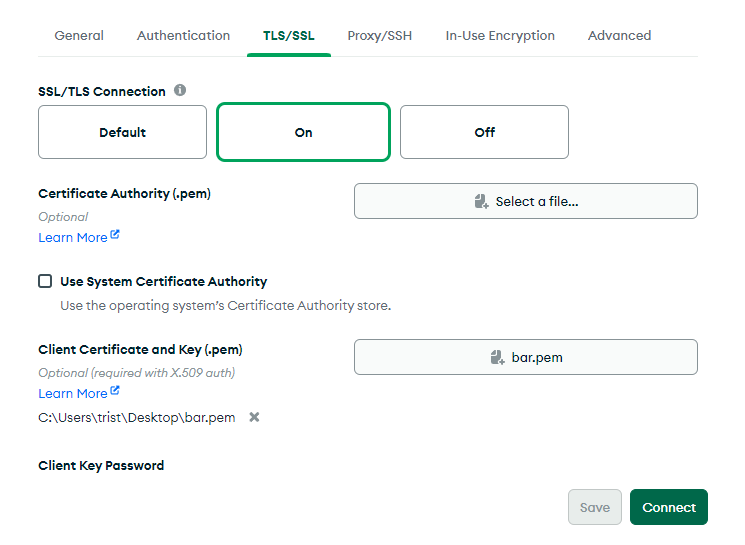Open the Authentication tab
The image size is (745, 545).
(183, 35)
